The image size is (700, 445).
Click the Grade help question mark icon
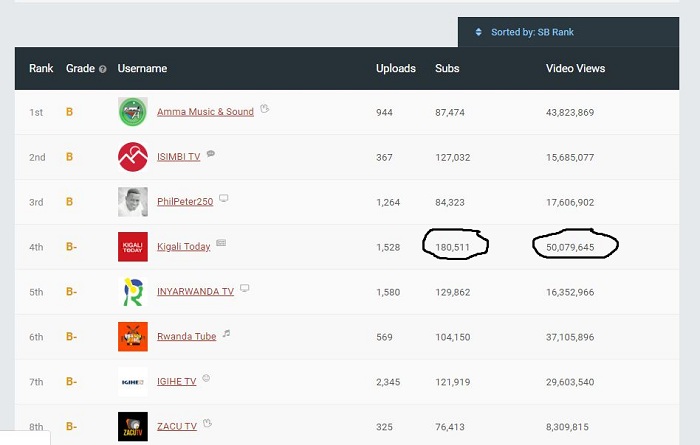(103, 69)
